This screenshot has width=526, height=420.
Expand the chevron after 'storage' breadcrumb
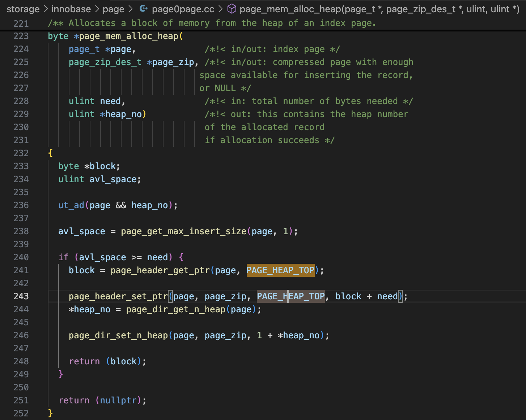tap(46, 9)
